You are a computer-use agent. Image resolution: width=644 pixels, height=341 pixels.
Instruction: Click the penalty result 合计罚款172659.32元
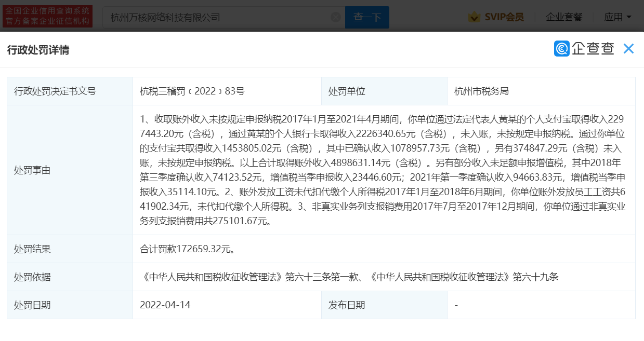[188, 249]
